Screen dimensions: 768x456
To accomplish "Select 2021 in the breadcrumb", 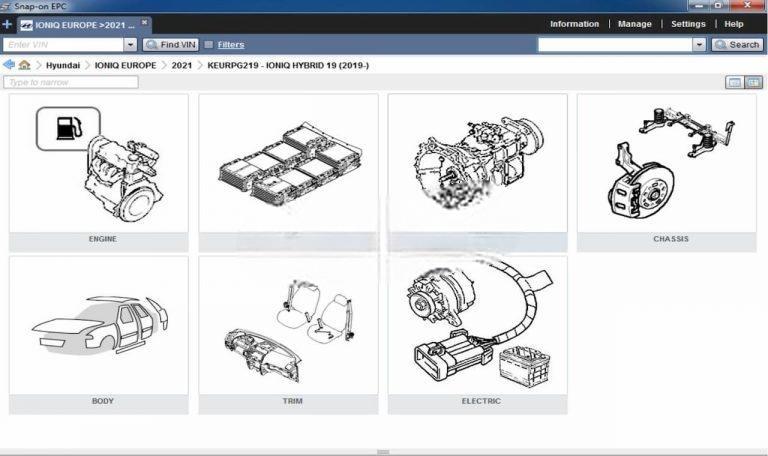I will click(x=182, y=65).
